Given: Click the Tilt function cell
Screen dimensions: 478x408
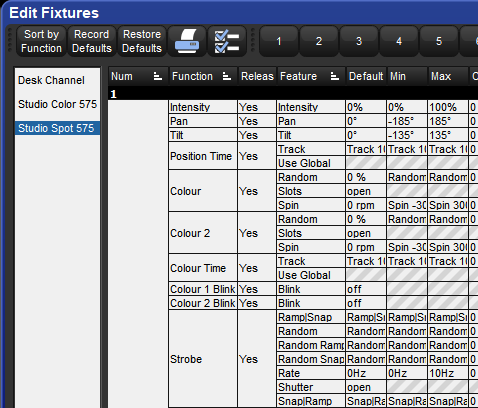Looking at the screenshot, I should click(203, 135).
